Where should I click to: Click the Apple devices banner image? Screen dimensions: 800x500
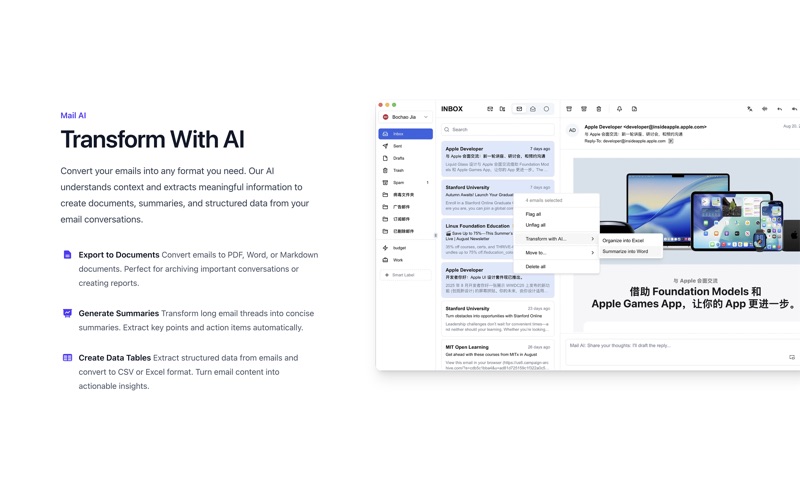coord(687,211)
